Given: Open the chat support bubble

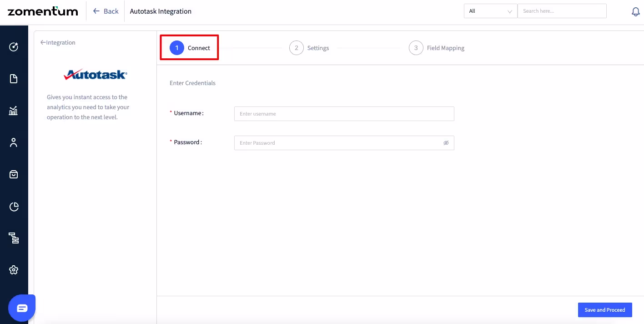Looking at the screenshot, I should 21,308.
